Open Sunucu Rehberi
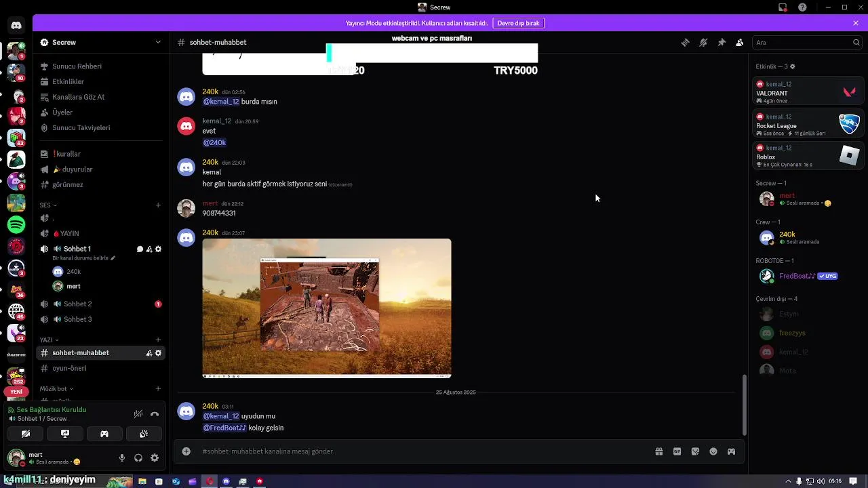 (x=101, y=66)
